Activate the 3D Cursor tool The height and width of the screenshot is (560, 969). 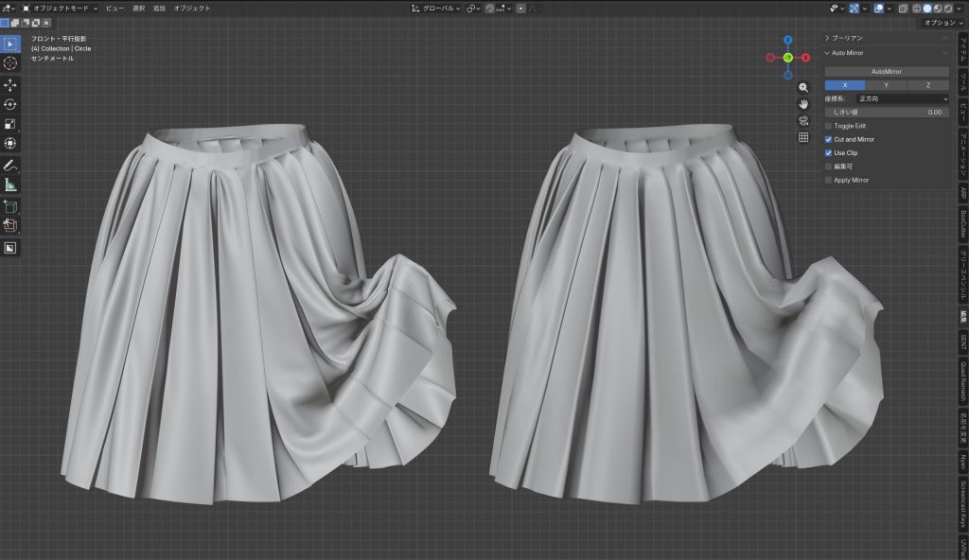click(x=10, y=63)
